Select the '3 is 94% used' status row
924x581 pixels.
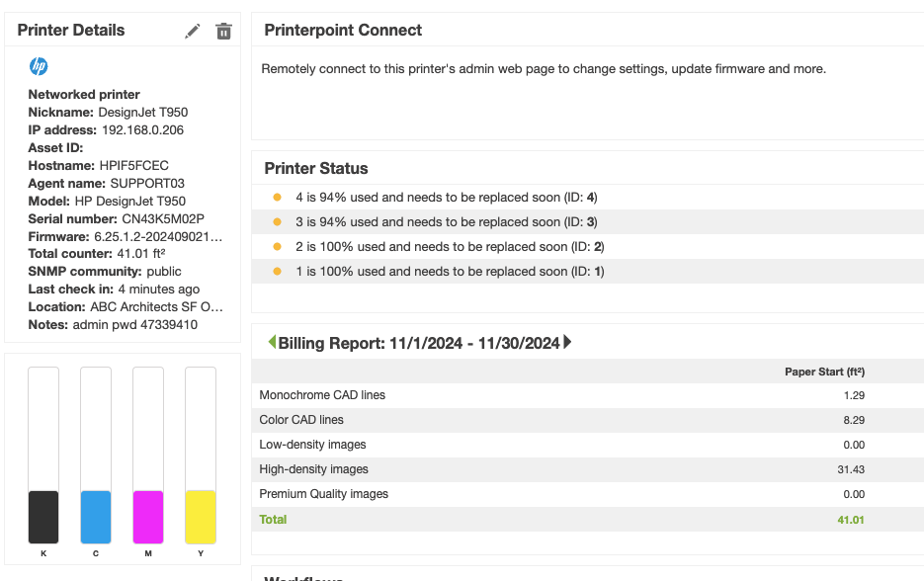click(588, 222)
